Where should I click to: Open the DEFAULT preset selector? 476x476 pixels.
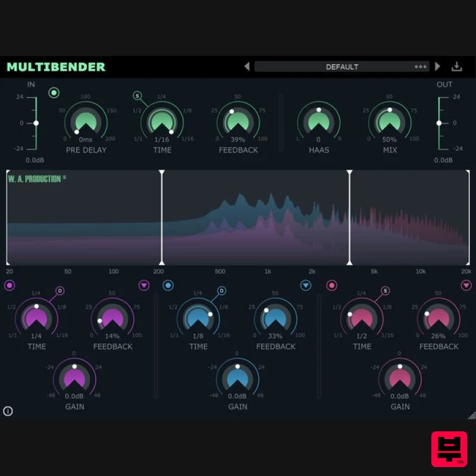click(342, 67)
